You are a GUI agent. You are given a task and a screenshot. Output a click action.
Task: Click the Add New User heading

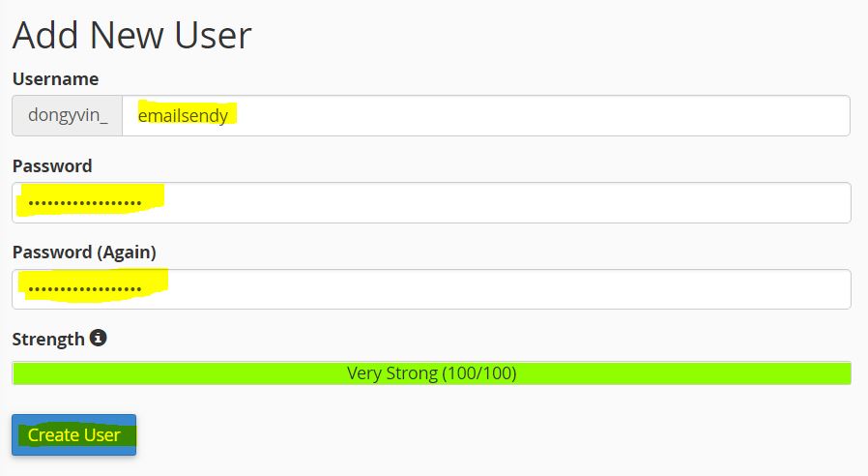(131, 36)
